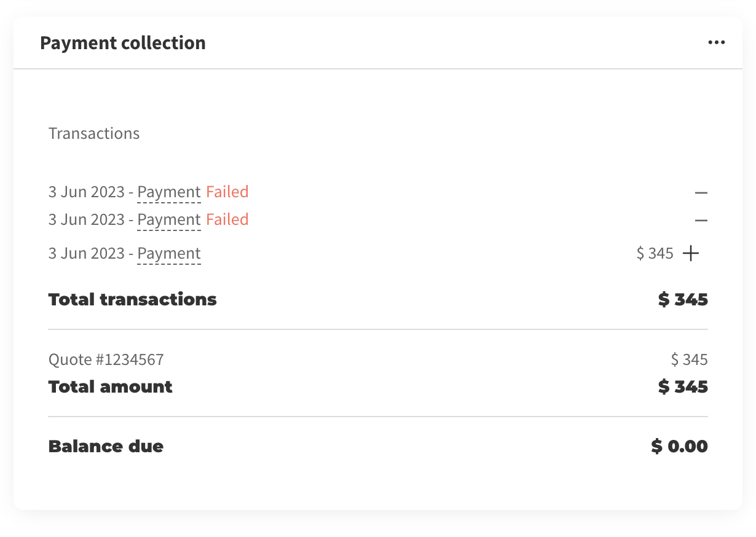Viewport: 756px width, 537px height.
Task: Click the $ 345 amount beside the plus icon
Action: 655,254
